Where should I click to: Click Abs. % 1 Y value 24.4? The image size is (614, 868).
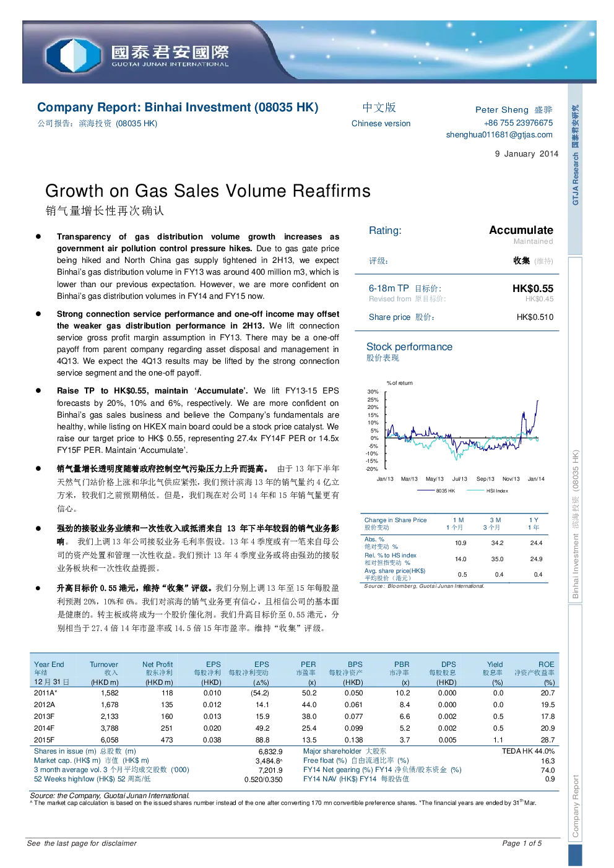(536, 543)
